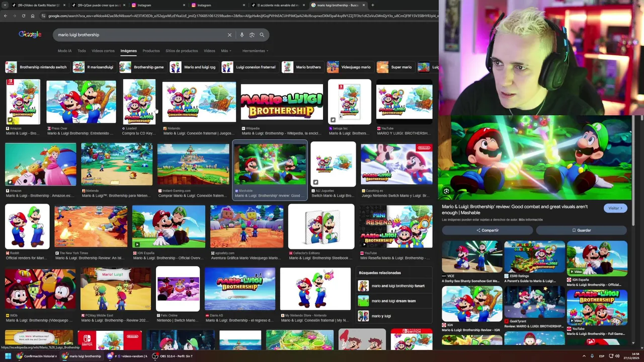Open the Wikipedia Brothership logo thumbnail
Viewport: 644px width, 362px height.
coord(282,102)
